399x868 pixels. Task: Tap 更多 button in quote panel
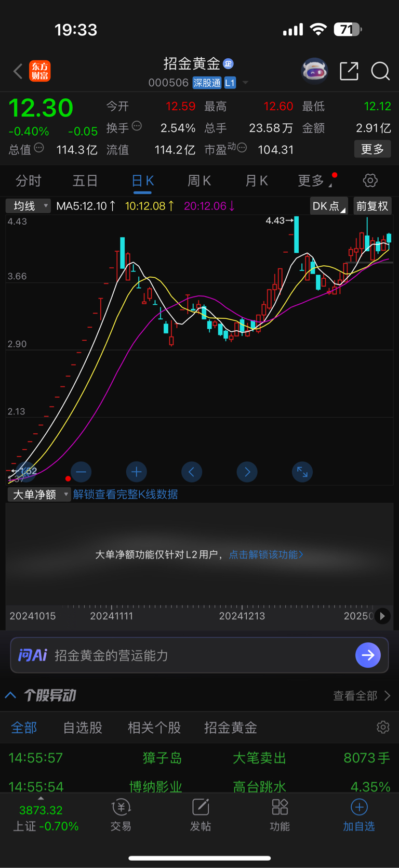tap(373, 149)
